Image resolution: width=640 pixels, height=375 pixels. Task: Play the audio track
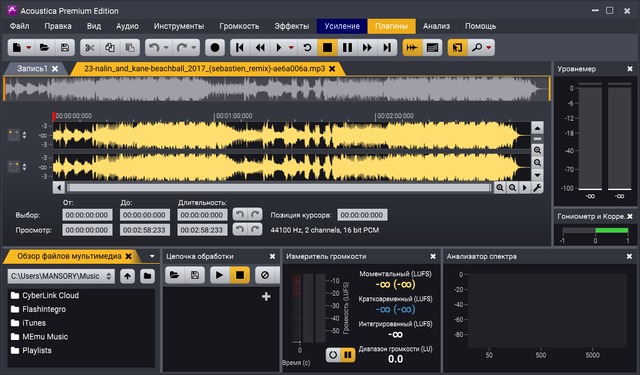tap(279, 48)
